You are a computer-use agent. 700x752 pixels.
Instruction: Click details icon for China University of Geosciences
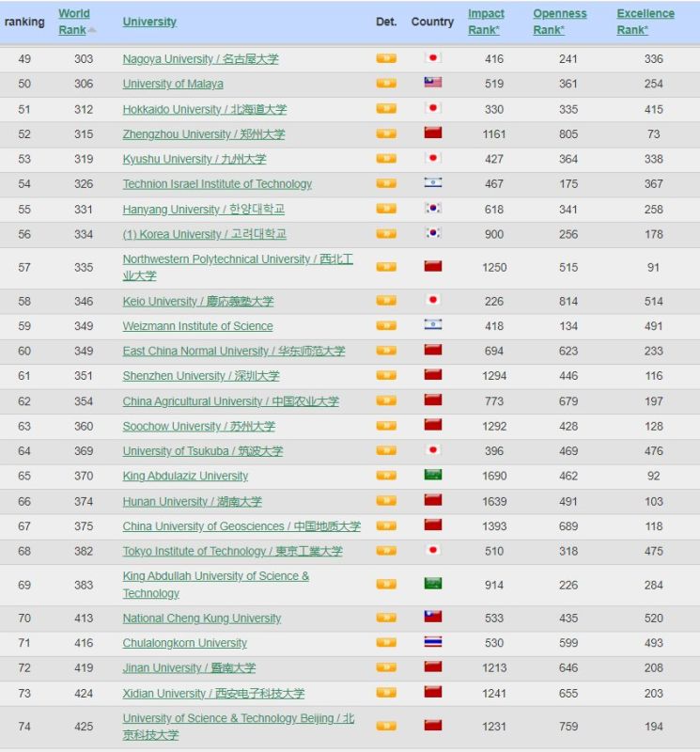[x=386, y=525]
